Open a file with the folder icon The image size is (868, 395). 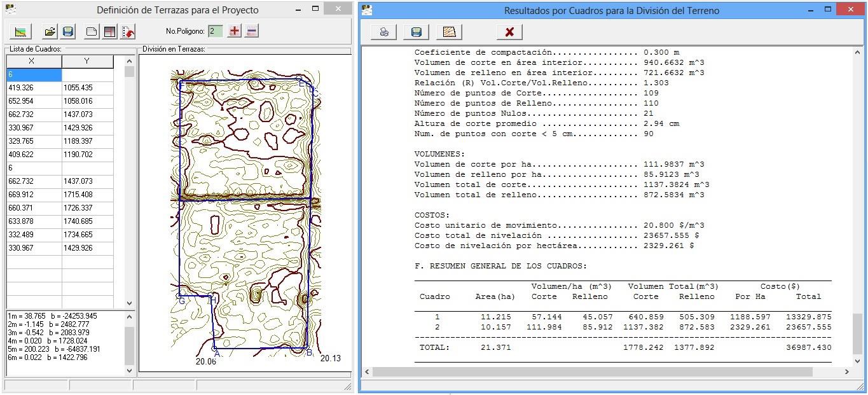(50, 32)
